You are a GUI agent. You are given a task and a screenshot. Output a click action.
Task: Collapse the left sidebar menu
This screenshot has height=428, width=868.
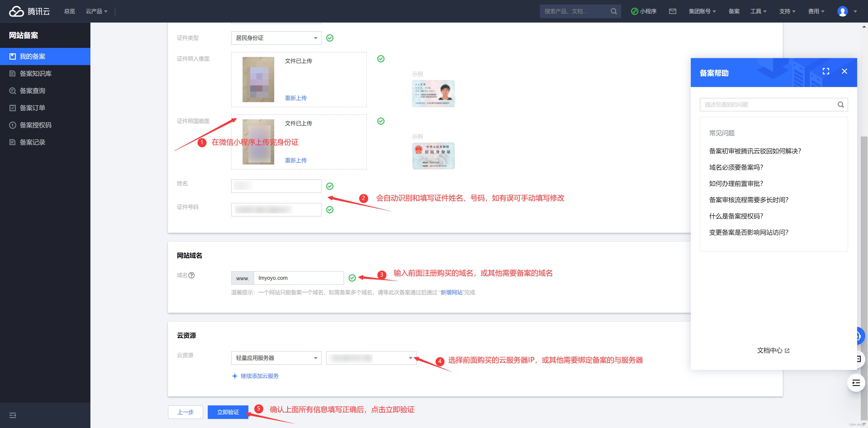[x=12, y=415]
